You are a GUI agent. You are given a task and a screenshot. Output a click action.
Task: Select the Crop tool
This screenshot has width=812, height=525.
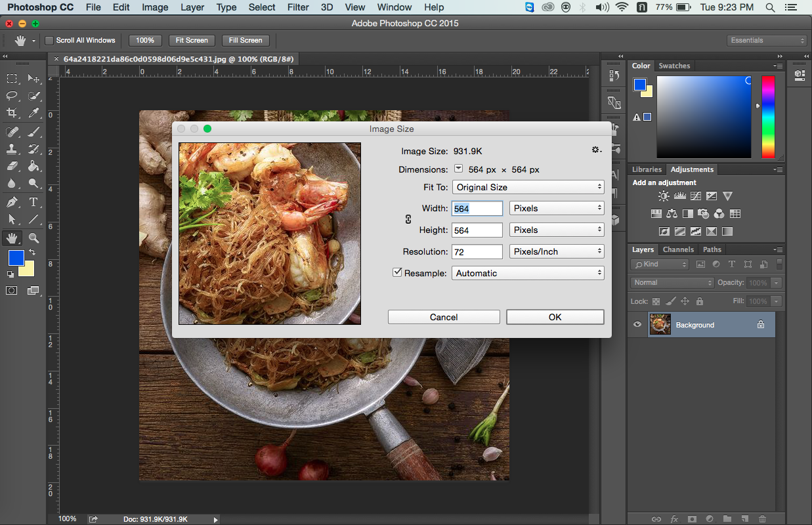pos(12,113)
